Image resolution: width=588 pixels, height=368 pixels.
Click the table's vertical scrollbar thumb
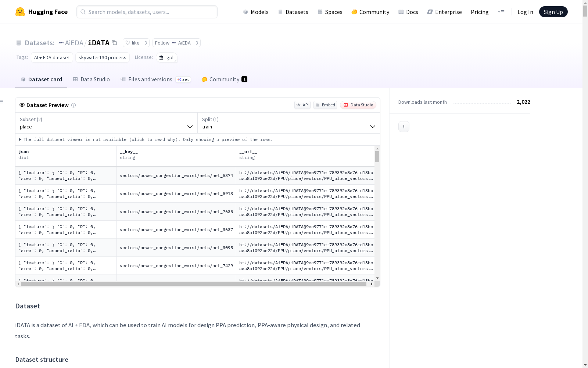pos(377,156)
